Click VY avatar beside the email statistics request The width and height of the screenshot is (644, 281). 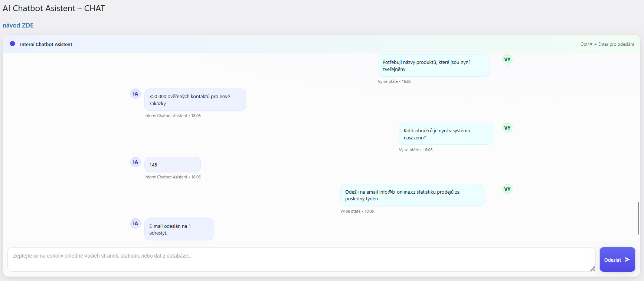pos(507,189)
